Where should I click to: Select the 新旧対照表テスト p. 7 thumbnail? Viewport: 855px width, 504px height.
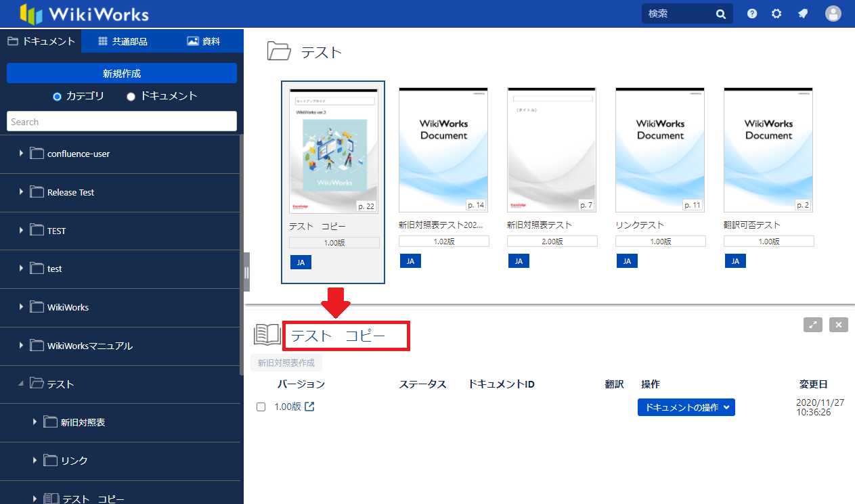[x=552, y=150]
